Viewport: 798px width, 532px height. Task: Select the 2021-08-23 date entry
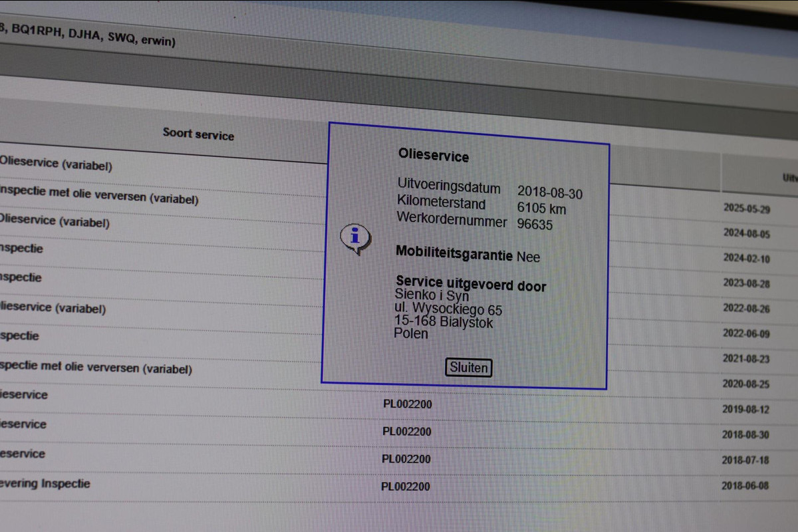point(746,359)
